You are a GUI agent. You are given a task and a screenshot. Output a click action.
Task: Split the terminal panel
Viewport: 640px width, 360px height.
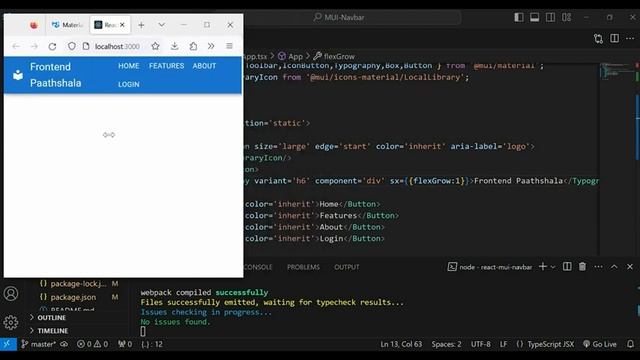coord(567,267)
